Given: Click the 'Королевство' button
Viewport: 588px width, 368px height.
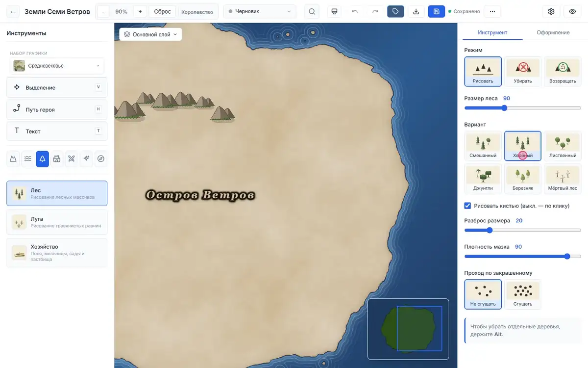Looking at the screenshot, I should click(x=197, y=12).
